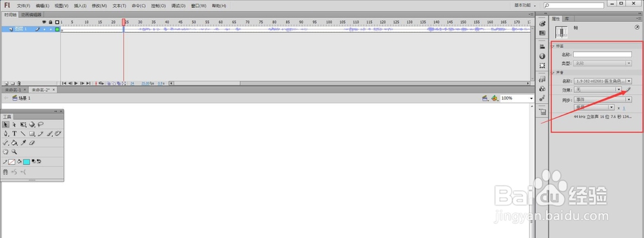Toggle onion skin button
The image size is (644, 238).
109,83
